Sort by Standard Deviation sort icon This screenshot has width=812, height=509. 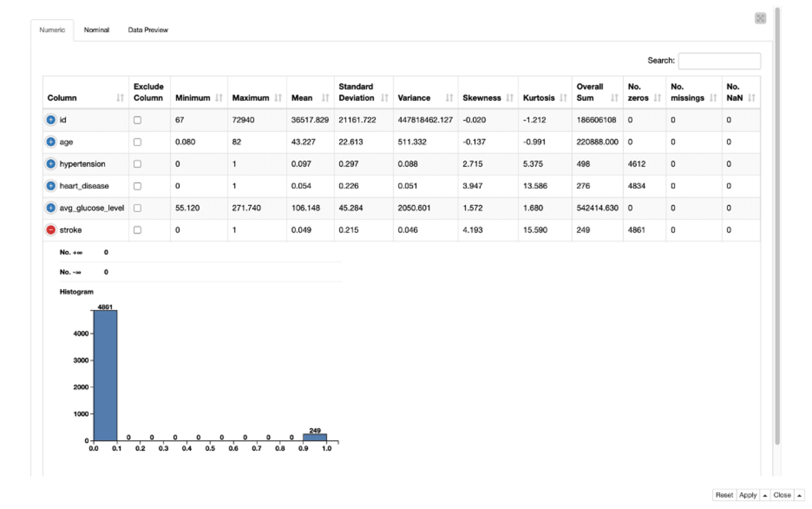coord(384,98)
